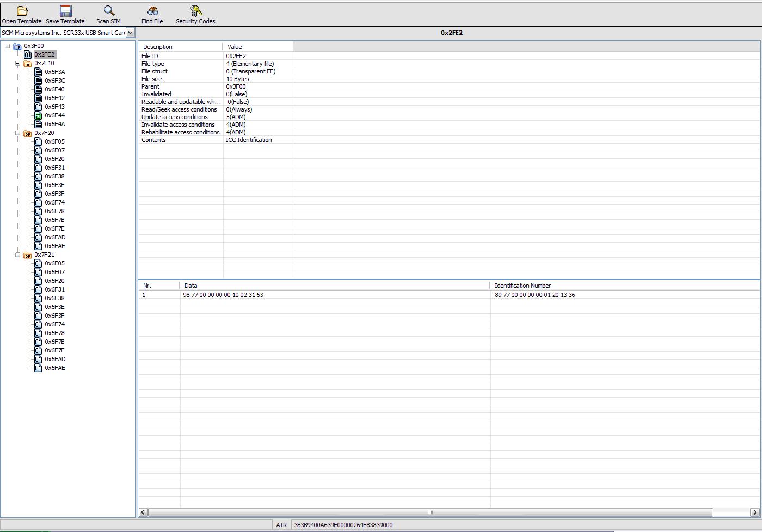Click the '10 Bytes' file size value
Screen dimensions: 763x532
coord(237,79)
